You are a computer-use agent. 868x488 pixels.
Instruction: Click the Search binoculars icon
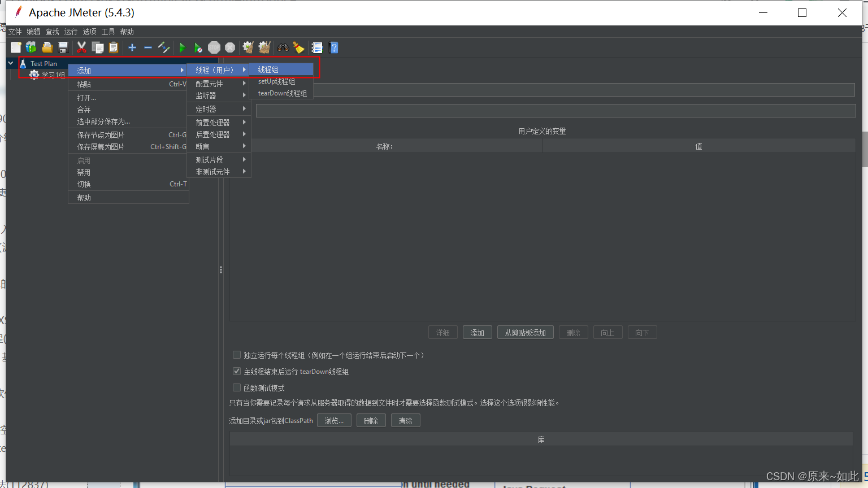click(x=283, y=47)
